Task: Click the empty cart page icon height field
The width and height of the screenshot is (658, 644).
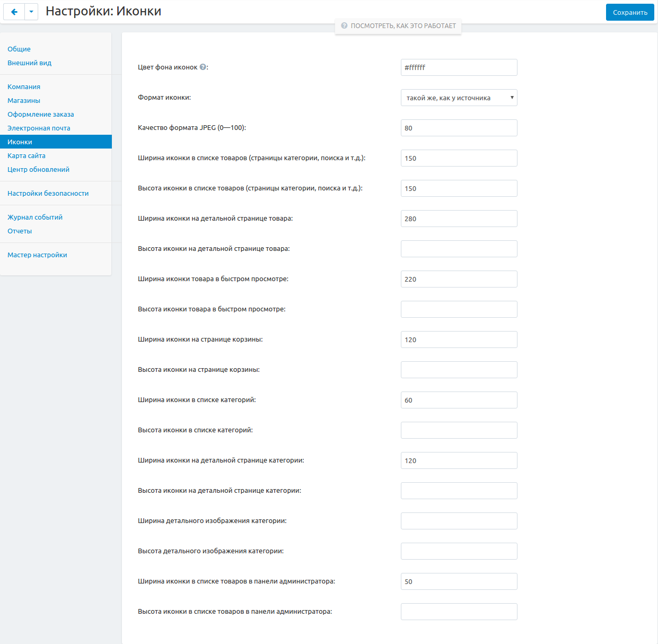Action: tap(459, 370)
